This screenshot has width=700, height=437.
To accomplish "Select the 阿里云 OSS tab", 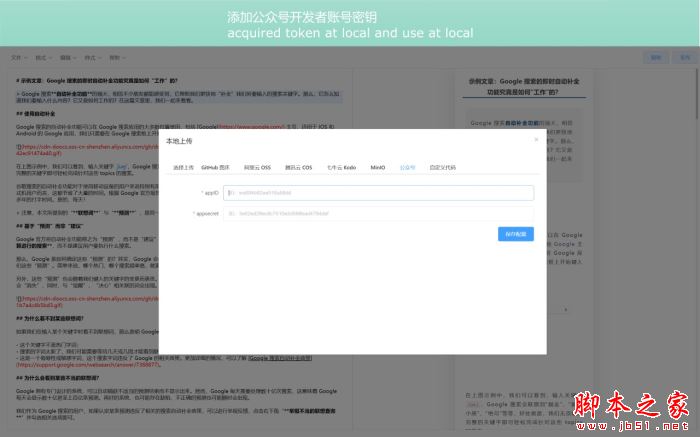I will (x=257, y=167).
